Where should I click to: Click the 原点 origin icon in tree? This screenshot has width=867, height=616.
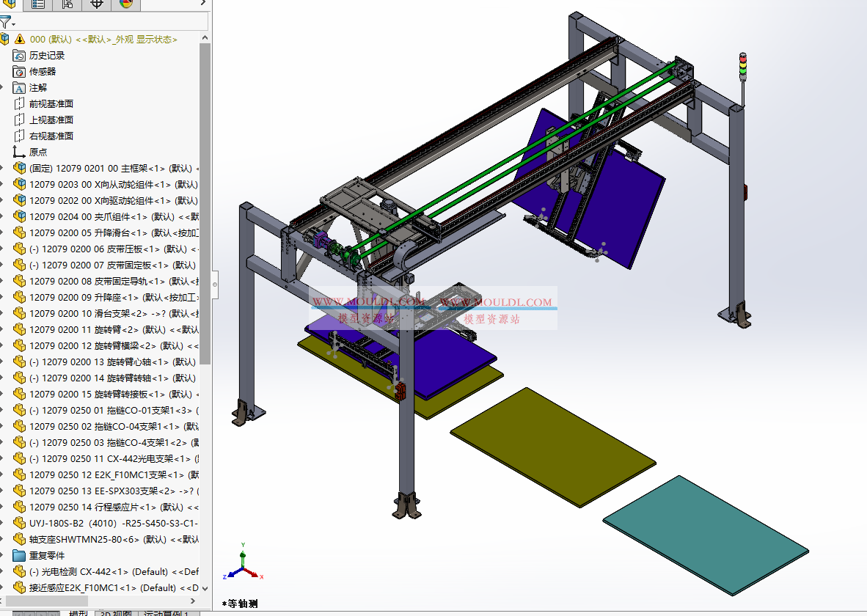pos(18,151)
